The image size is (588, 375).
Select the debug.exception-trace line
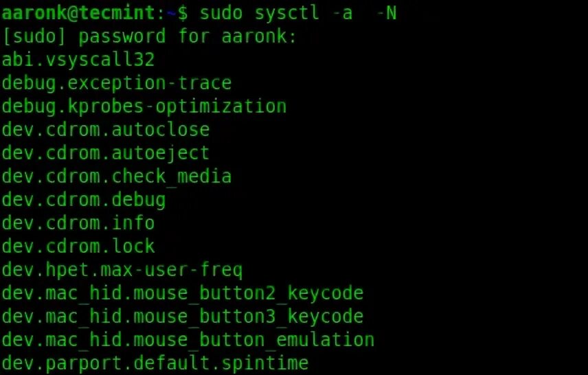pyautogui.click(x=117, y=83)
